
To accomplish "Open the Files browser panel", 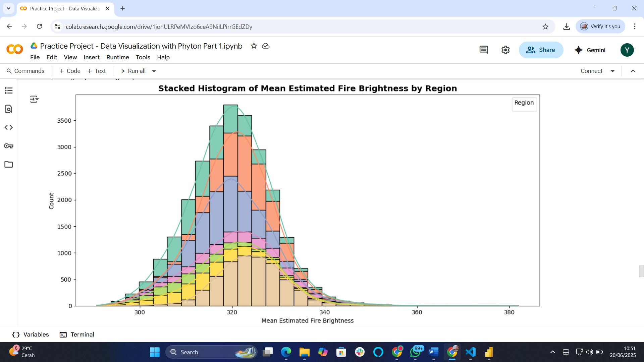I will point(8,164).
